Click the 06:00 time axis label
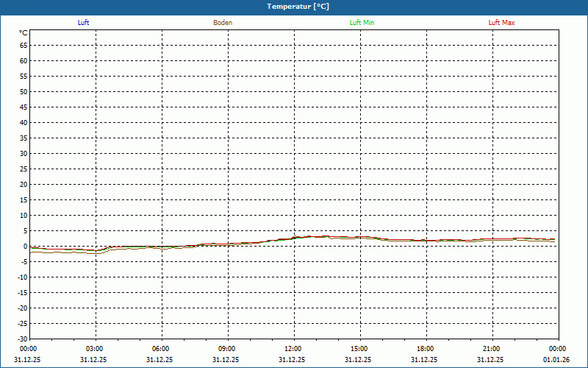The image size is (588, 368). pos(160,349)
